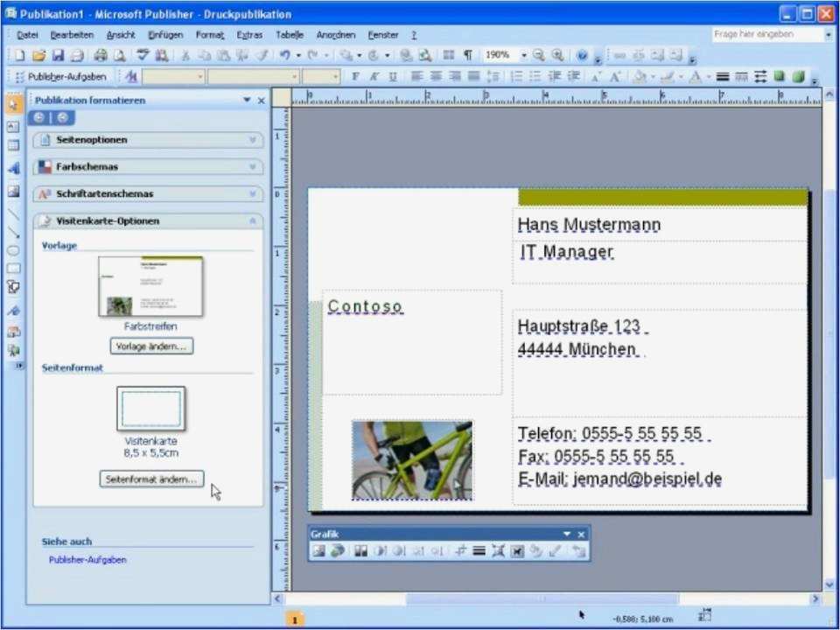The image size is (840, 630).
Task: Collapse the Visitenkarte-Optionen section
Action: [x=149, y=220]
